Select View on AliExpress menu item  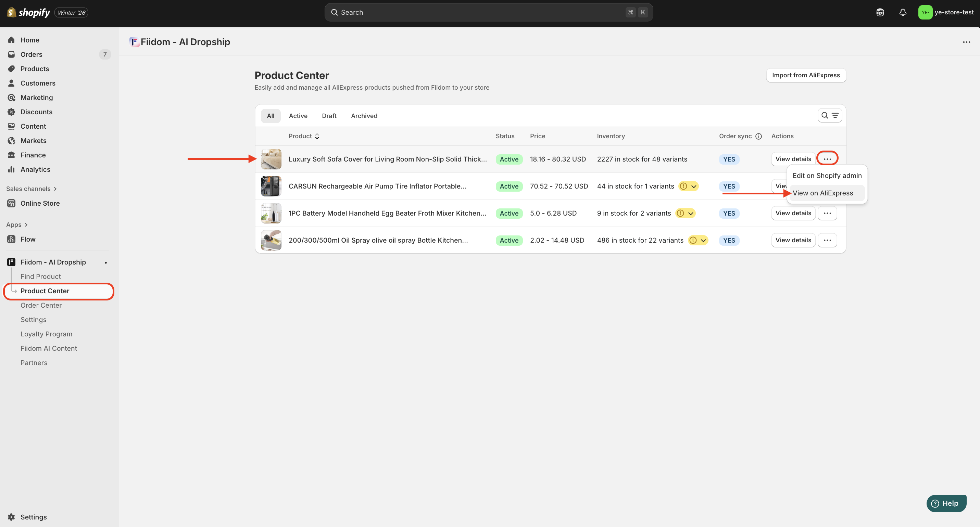click(x=822, y=193)
